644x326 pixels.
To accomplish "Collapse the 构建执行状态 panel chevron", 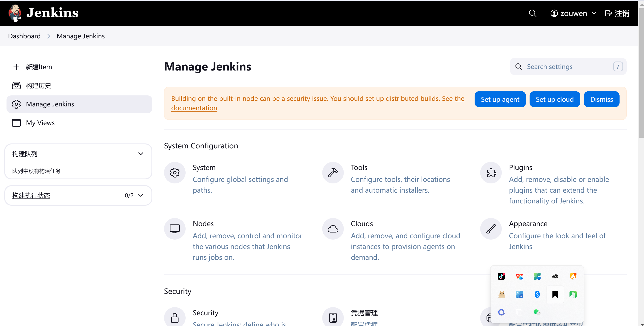I will [x=141, y=195].
